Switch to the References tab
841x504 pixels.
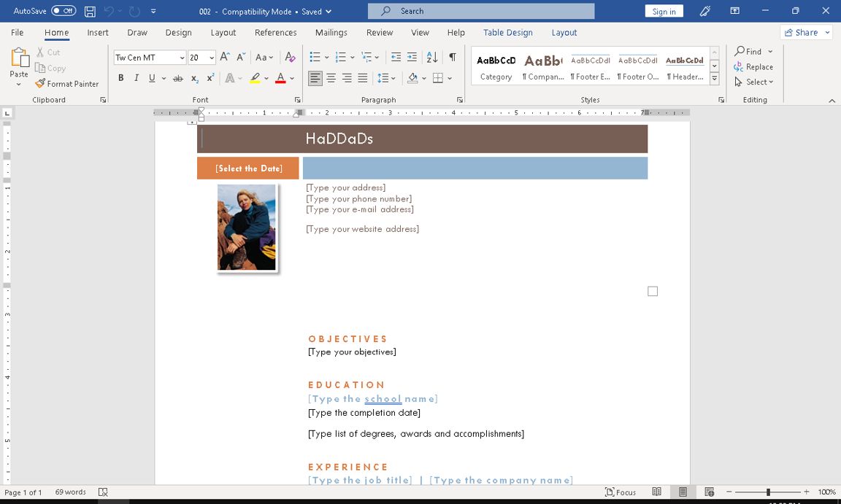pos(276,33)
